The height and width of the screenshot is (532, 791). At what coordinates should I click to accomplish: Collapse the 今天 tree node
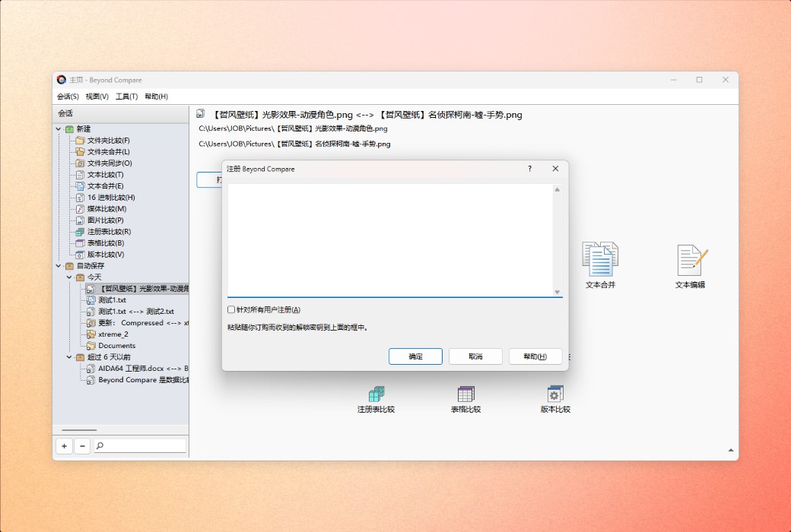click(70, 277)
